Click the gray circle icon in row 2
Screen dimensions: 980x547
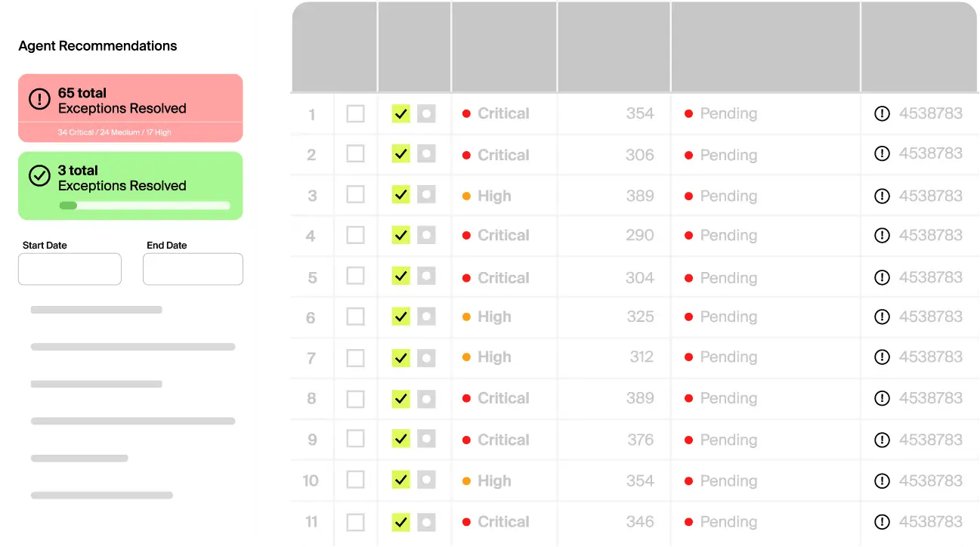click(x=426, y=154)
